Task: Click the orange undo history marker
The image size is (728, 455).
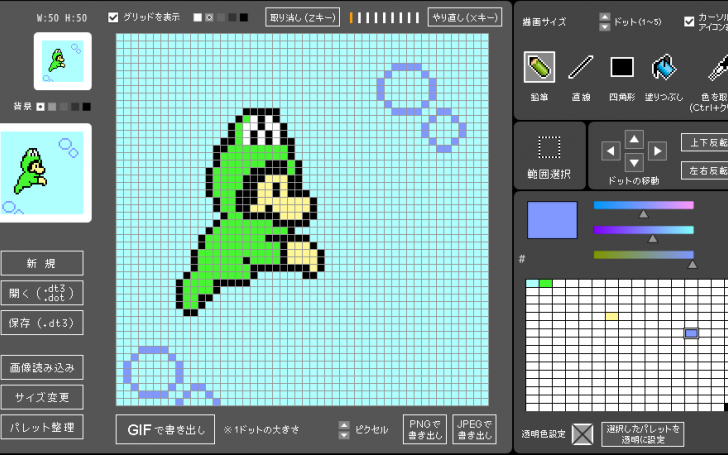Action: [x=351, y=18]
